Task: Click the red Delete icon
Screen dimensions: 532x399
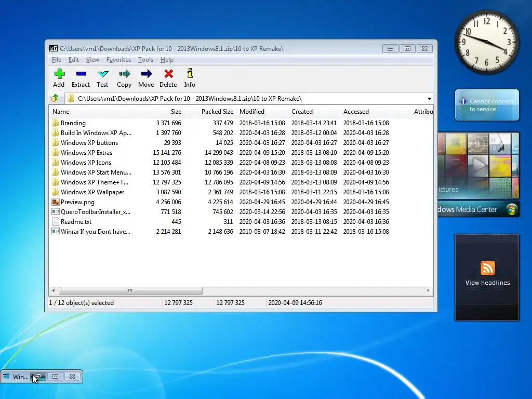Action: point(168,74)
